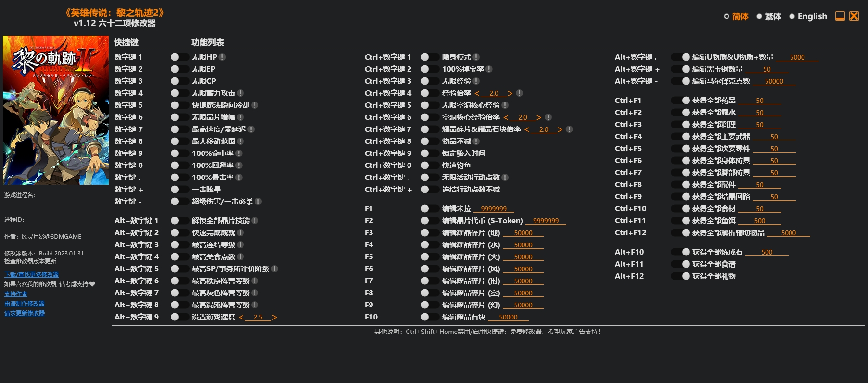The width and height of the screenshot is (868, 383).
Task: Enable the 获得全部药品 toggle
Action: tap(681, 100)
